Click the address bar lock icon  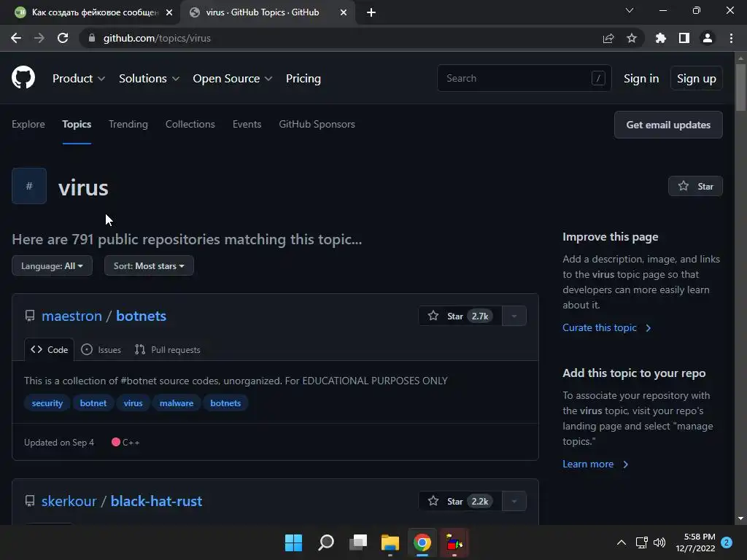click(x=92, y=38)
